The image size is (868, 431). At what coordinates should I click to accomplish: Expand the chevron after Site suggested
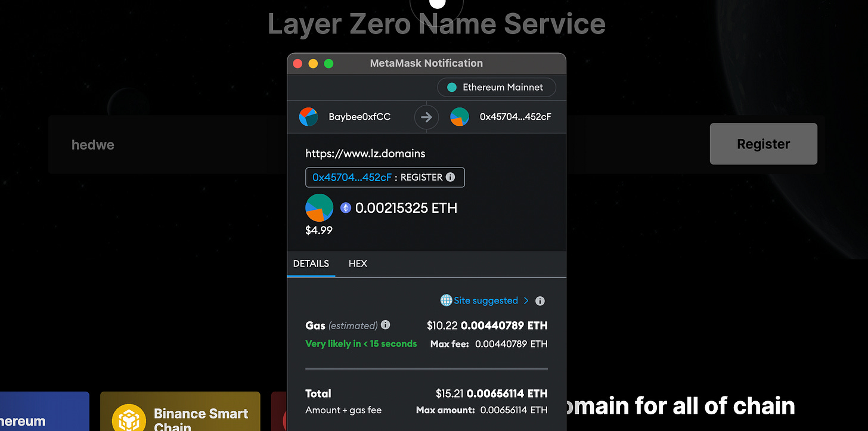[526, 300]
